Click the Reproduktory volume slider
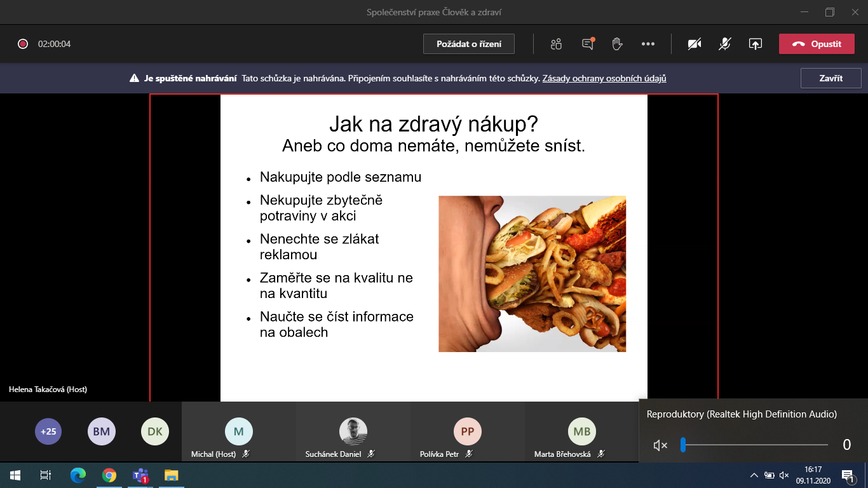Image resolution: width=868 pixels, height=488 pixels. point(755,445)
